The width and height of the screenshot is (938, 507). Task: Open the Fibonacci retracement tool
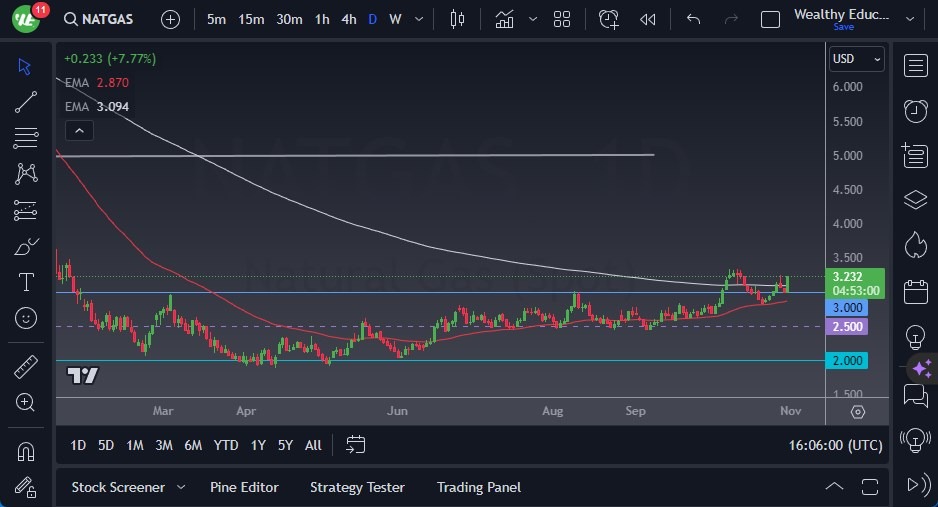point(26,137)
